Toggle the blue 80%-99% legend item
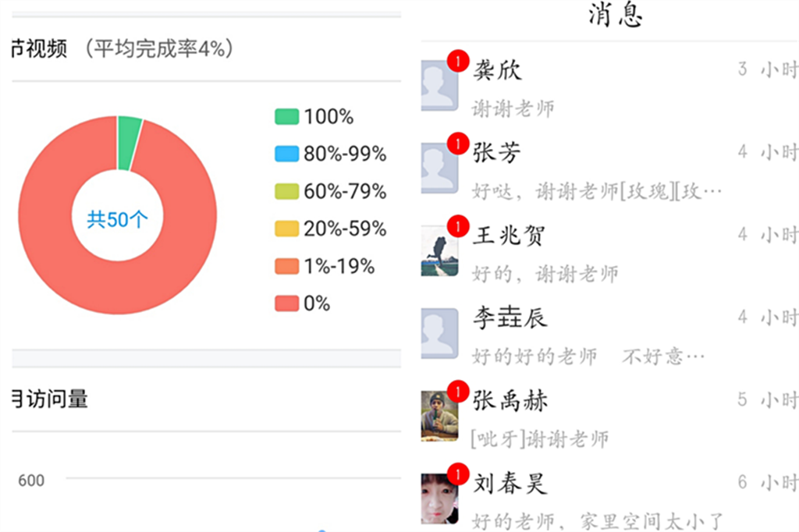The image size is (799, 532). (x=331, y=154)
